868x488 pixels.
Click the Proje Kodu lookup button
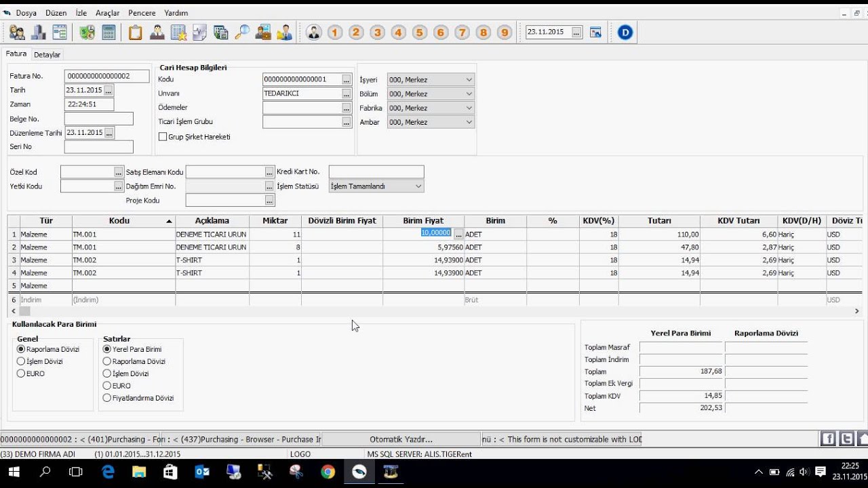pos(269,201)
